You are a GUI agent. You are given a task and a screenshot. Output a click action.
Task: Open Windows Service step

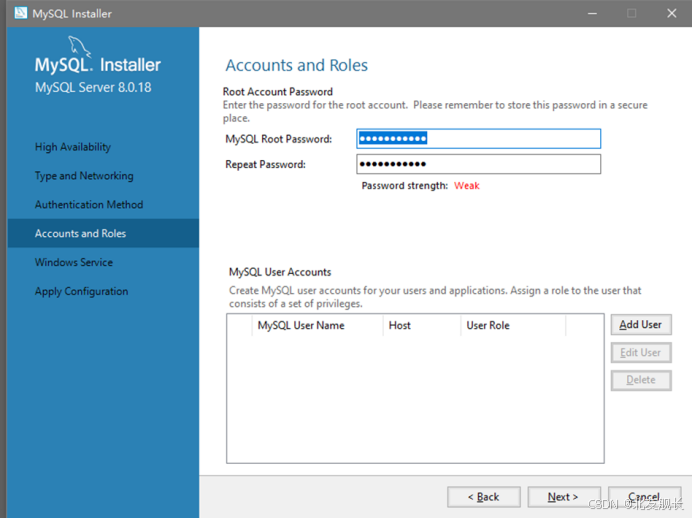coord(74,262)
